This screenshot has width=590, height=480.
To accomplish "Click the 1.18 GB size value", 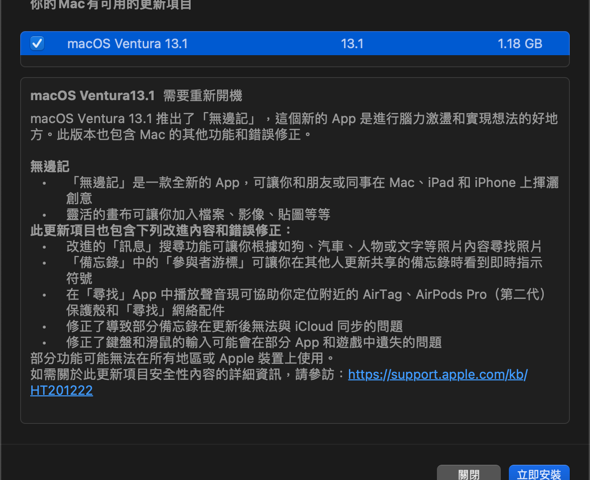I will point(520,44).
